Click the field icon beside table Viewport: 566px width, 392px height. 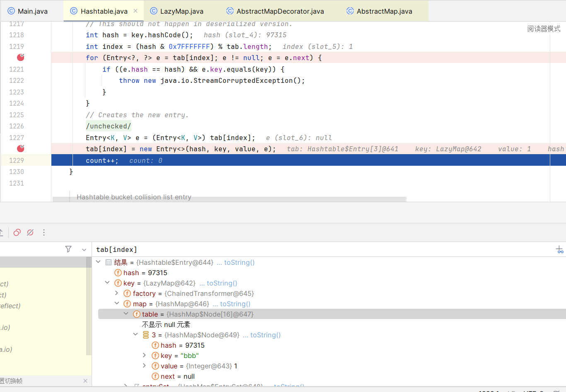point(136,314)
